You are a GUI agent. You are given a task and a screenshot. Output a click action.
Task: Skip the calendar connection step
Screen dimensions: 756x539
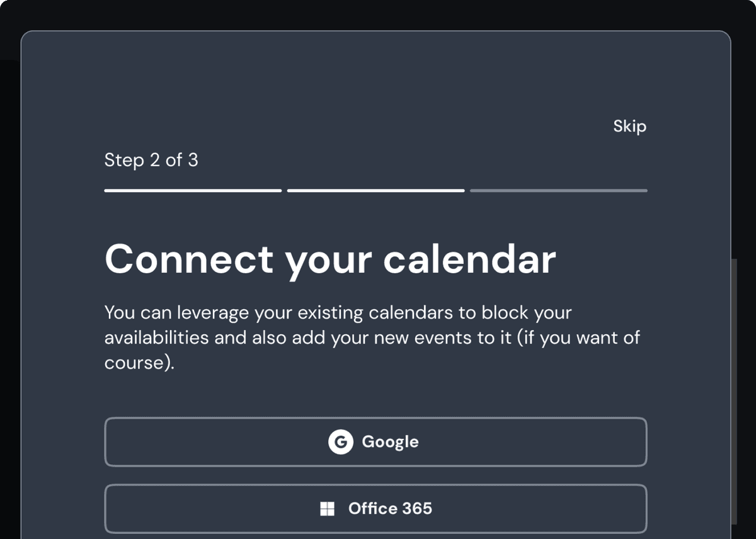(x=629, y=126)
